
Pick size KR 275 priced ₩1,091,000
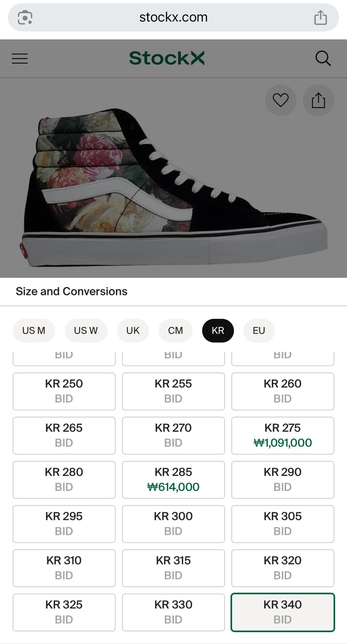pyautogui.click(x=283, y=435)
